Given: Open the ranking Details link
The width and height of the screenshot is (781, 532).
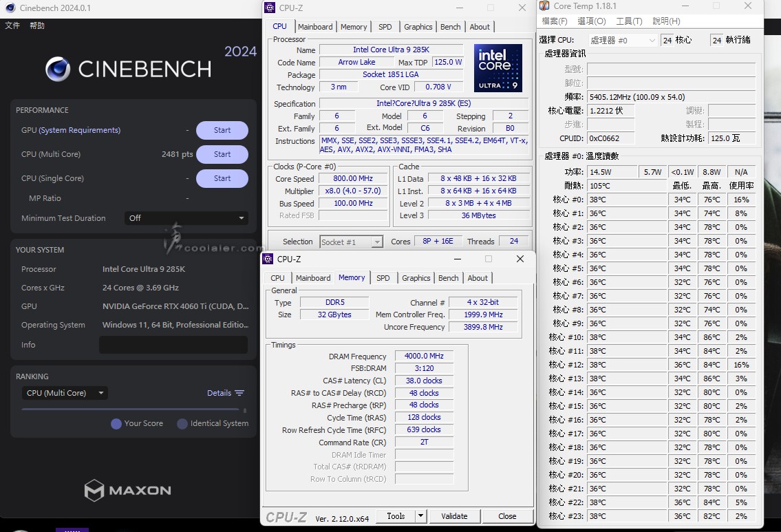Looking at the screenshot, I should tap(219, 393).
